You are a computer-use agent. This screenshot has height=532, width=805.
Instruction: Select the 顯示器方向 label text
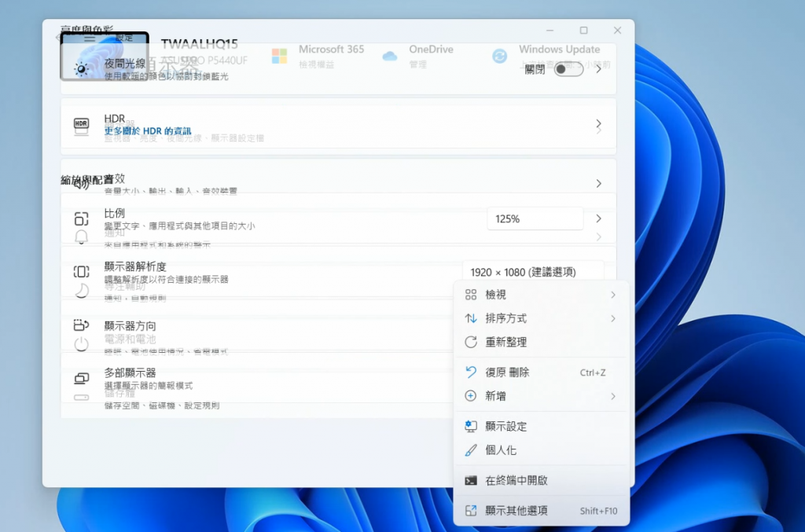click(x=130, y=326)
